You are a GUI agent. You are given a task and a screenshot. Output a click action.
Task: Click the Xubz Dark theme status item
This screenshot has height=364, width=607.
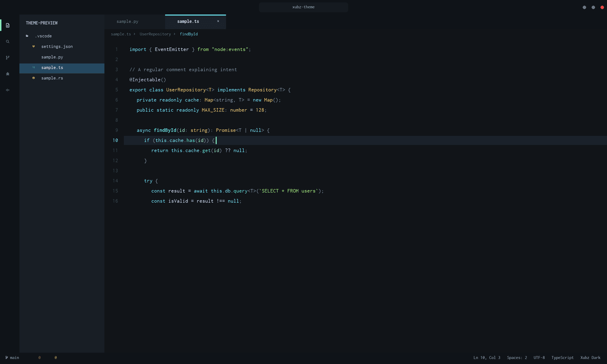pyautogui.click(x=590, y=358)
